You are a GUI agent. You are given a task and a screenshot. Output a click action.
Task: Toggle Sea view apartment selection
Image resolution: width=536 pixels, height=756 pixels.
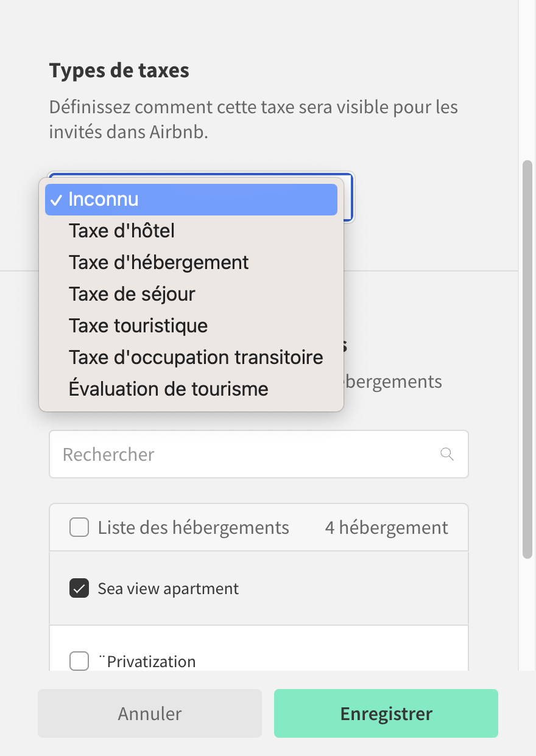pos(79,588)
